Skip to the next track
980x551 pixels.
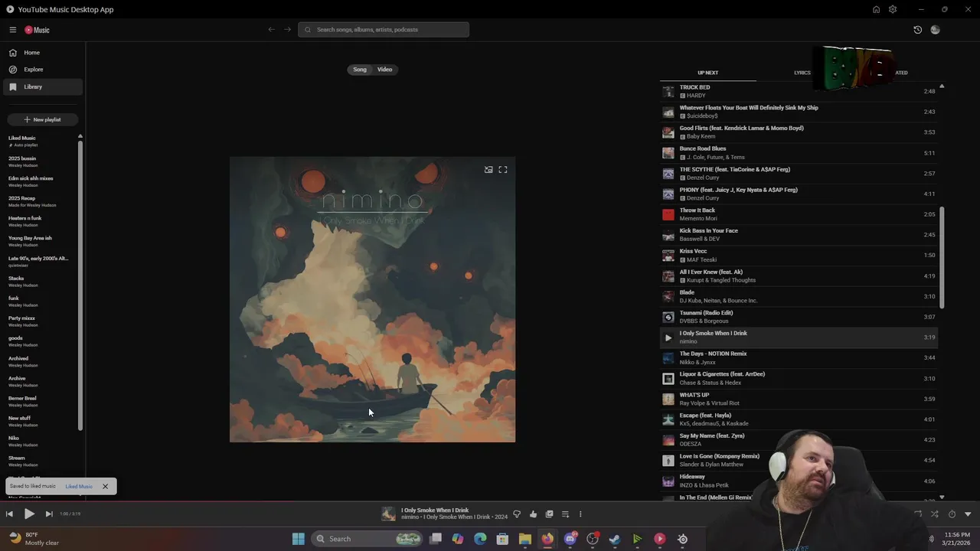[49, 514]
